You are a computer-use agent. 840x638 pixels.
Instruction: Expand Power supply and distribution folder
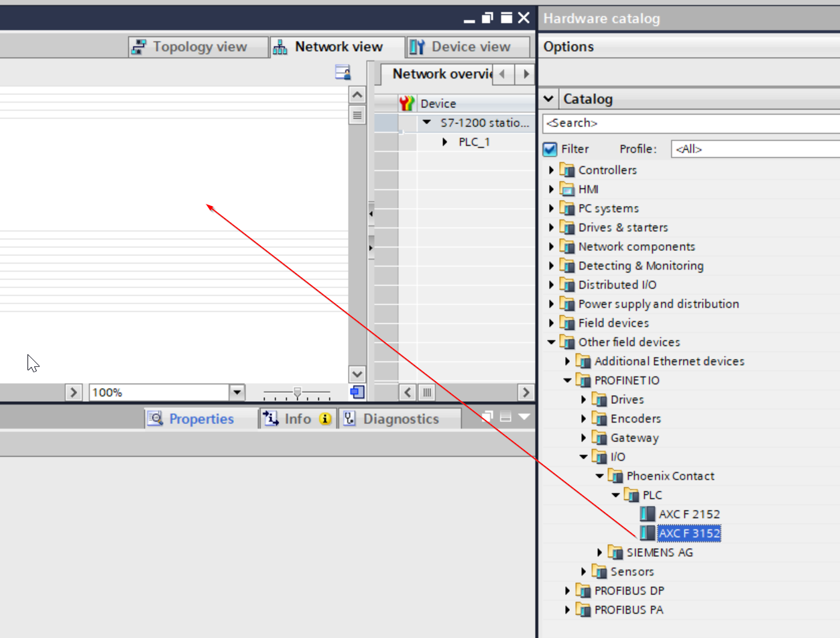[552, 304]
